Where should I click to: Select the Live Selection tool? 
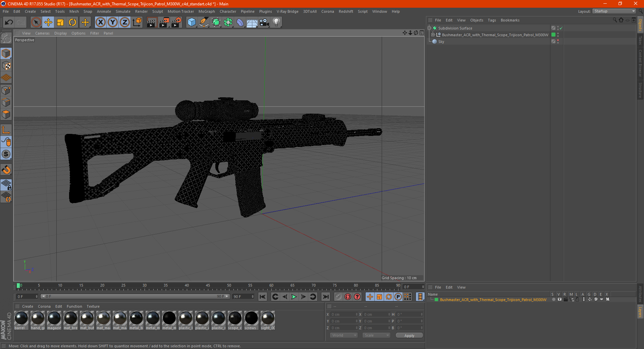click(36, 22)
